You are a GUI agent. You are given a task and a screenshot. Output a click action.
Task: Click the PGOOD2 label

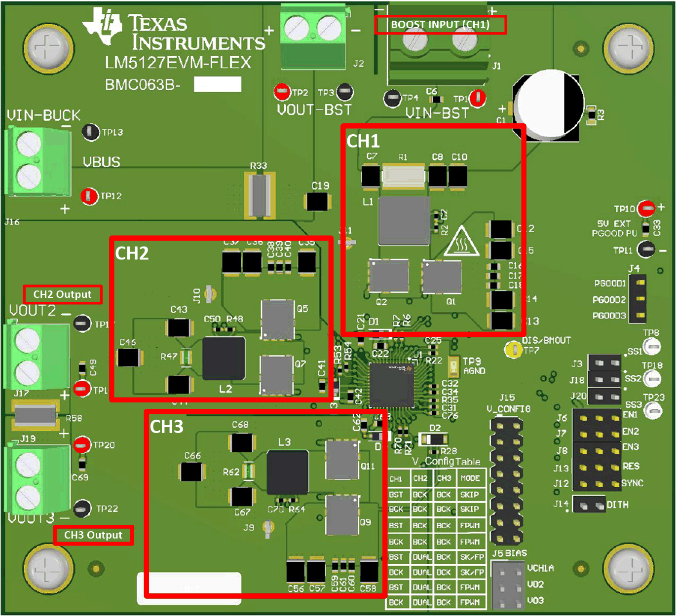pyautogui.click(x=609, y=299)
